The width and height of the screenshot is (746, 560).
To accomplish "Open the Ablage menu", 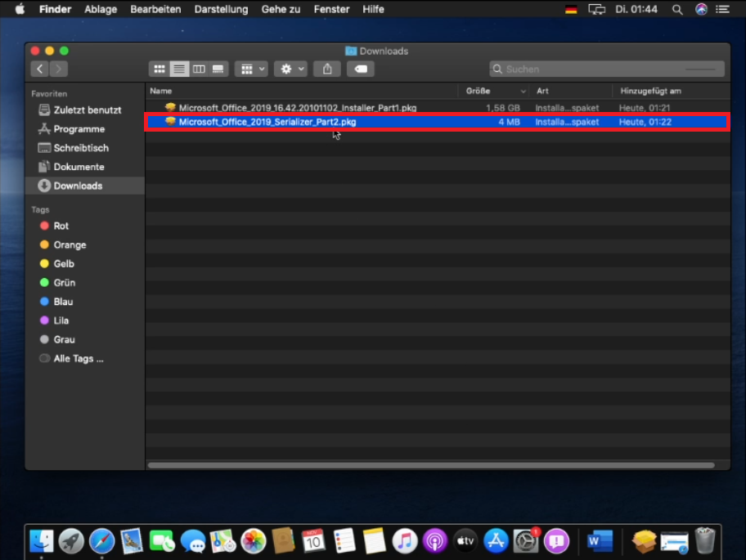I will [101, 9].
